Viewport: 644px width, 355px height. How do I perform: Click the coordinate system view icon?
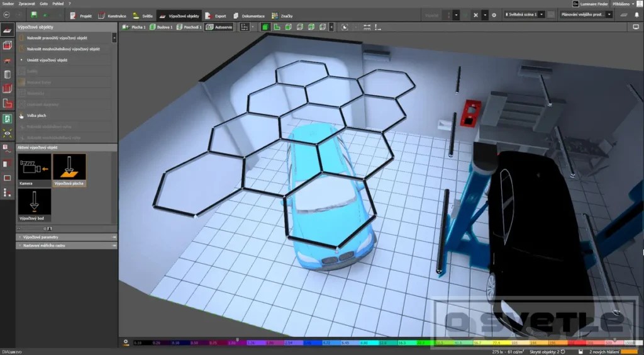[245, 27]
